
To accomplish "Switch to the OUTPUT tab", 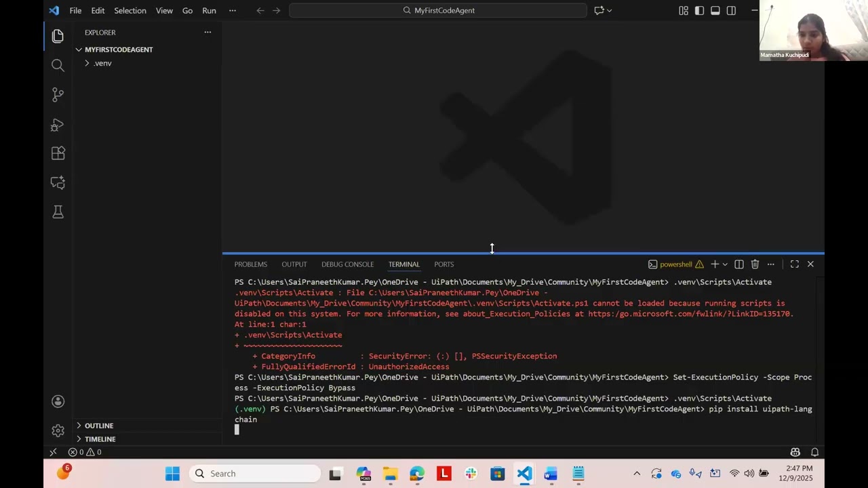I will 294,264.
